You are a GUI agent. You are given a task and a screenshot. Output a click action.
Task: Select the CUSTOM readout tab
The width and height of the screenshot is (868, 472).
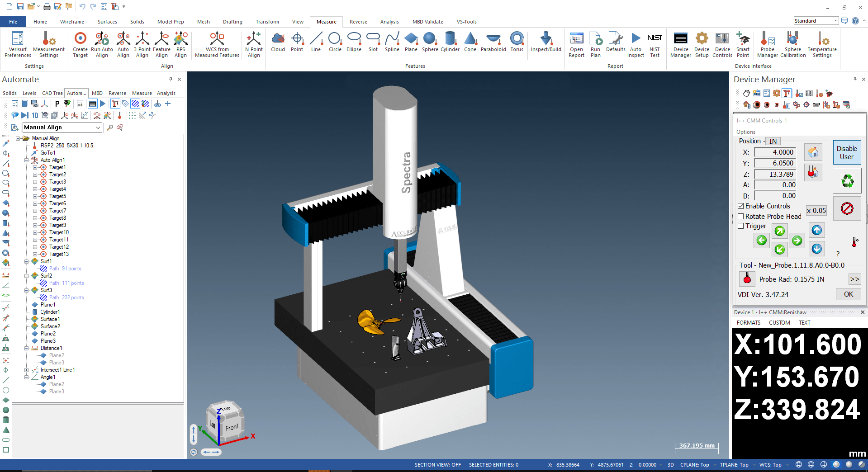(779, 323)
